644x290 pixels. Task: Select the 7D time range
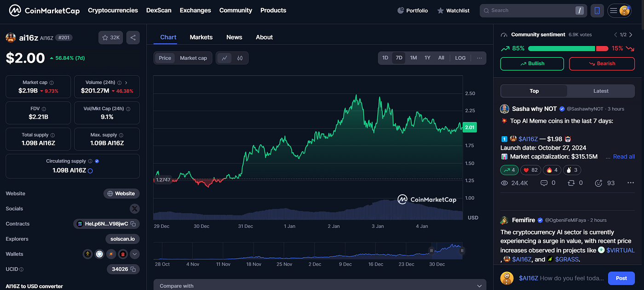(x=399, y=58)
